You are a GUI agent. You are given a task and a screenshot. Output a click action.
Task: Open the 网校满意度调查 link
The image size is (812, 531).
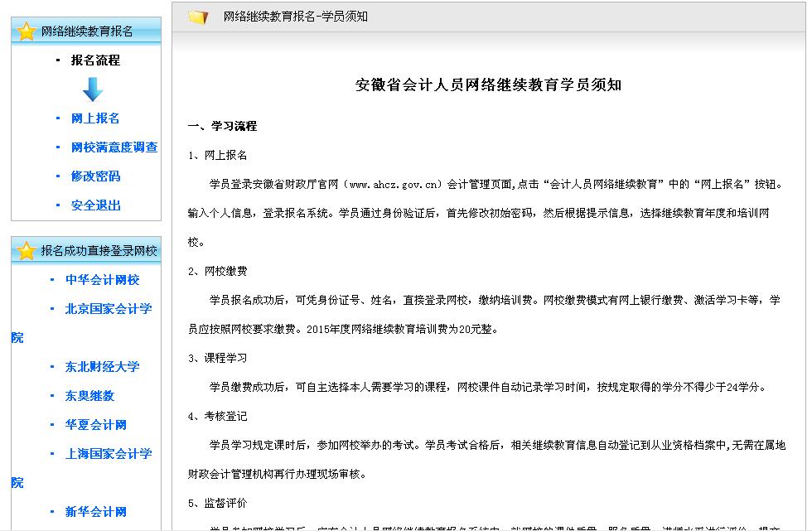(x=114, y=147)
